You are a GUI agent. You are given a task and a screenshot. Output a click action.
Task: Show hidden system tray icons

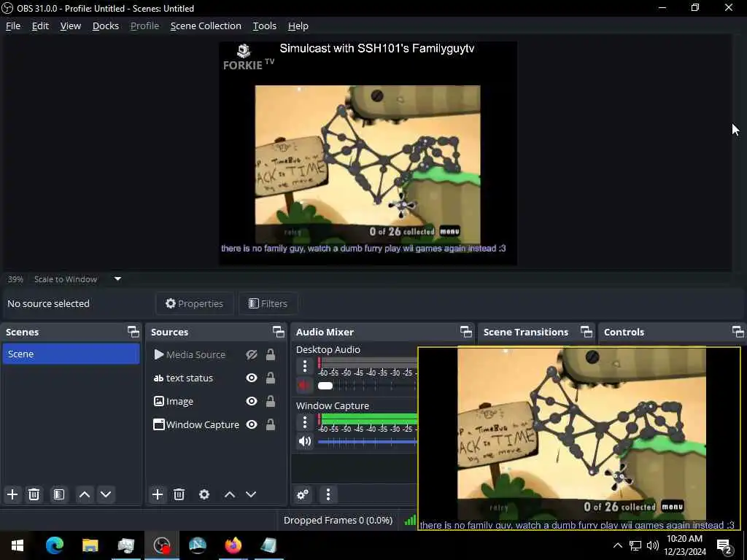[x=617, y=545]
